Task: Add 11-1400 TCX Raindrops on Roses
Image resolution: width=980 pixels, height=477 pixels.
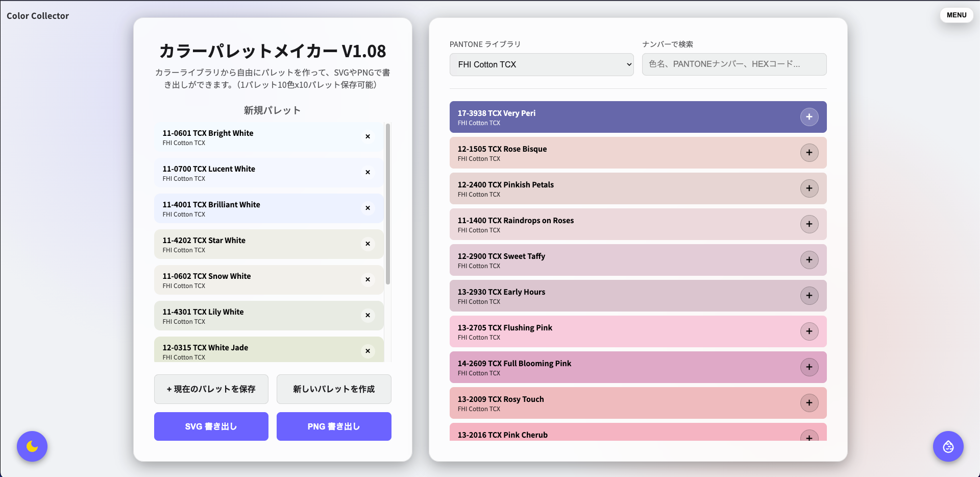Action: 809,224
